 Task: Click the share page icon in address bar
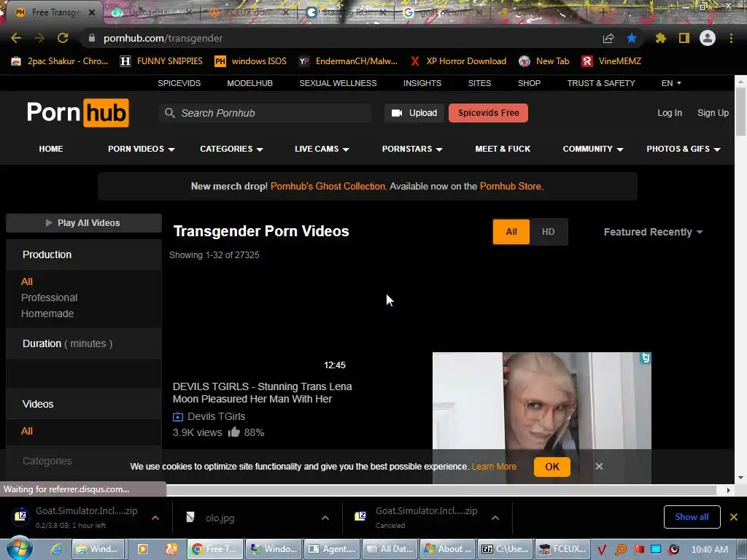tap(608, 39)
